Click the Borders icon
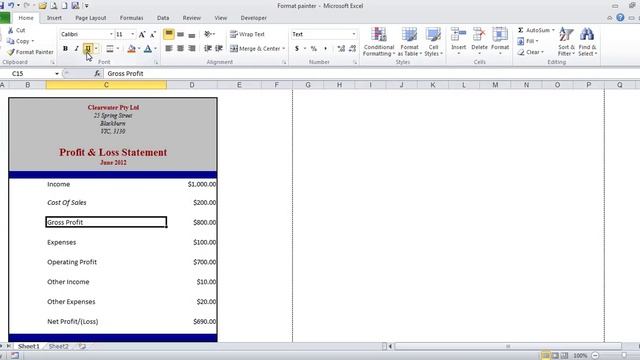The image size is (640, 360). (110, 49)
